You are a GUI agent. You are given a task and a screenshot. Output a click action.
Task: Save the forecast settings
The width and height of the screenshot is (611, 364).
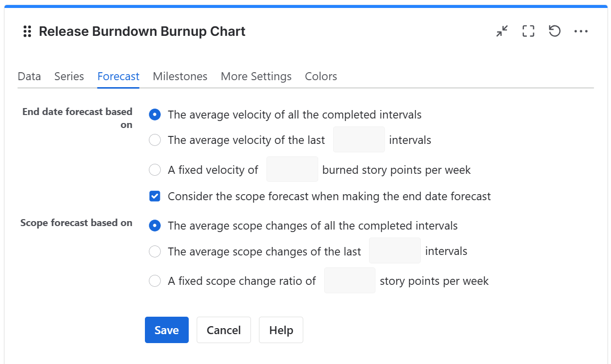166,330
